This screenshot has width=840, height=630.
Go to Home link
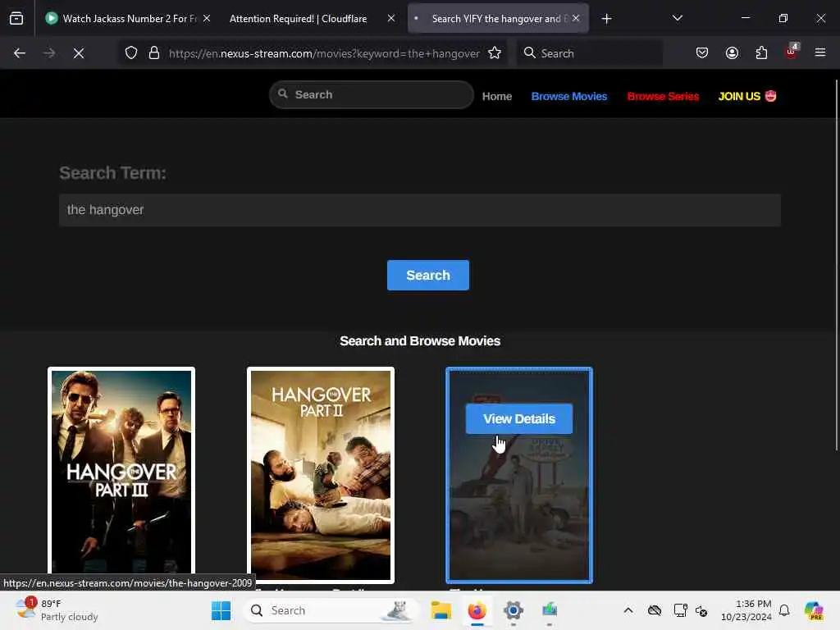point(497,97)
